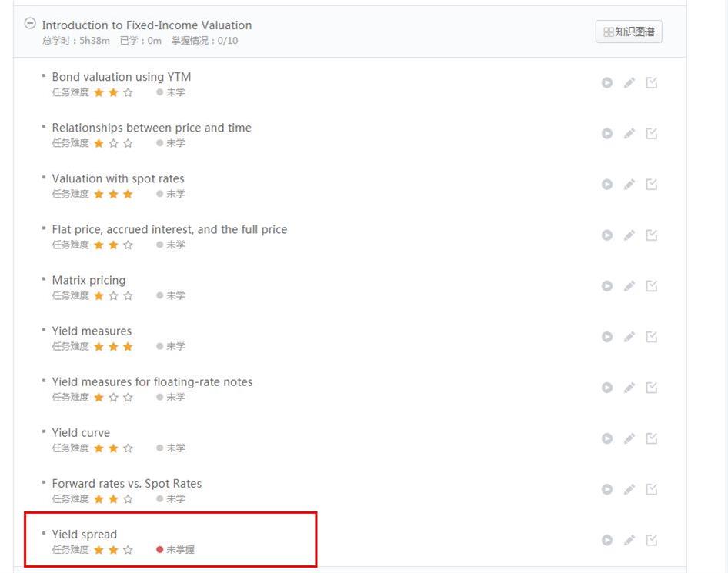Screen dimensions: 728x573
Task: Click the pencil icon for Yield spread
Action: 629,540
